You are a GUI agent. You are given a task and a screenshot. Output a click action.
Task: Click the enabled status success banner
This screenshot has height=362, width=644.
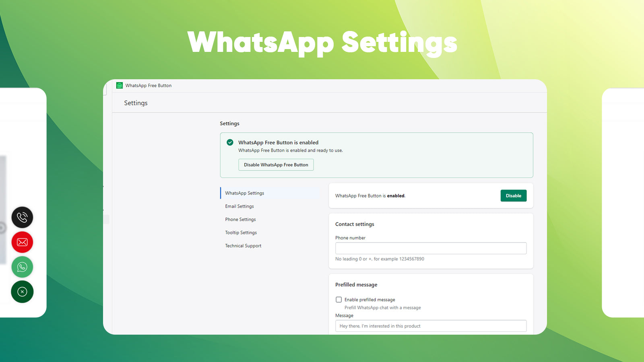coord(376,155)
